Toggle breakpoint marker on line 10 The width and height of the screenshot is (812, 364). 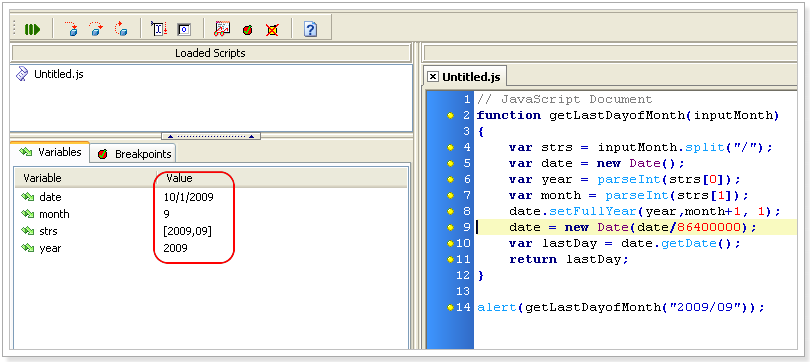point(451,244)
